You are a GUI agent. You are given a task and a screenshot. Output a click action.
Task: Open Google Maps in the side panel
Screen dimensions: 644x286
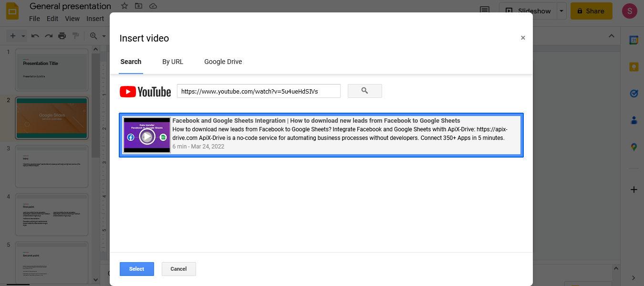tap(634, 148)
